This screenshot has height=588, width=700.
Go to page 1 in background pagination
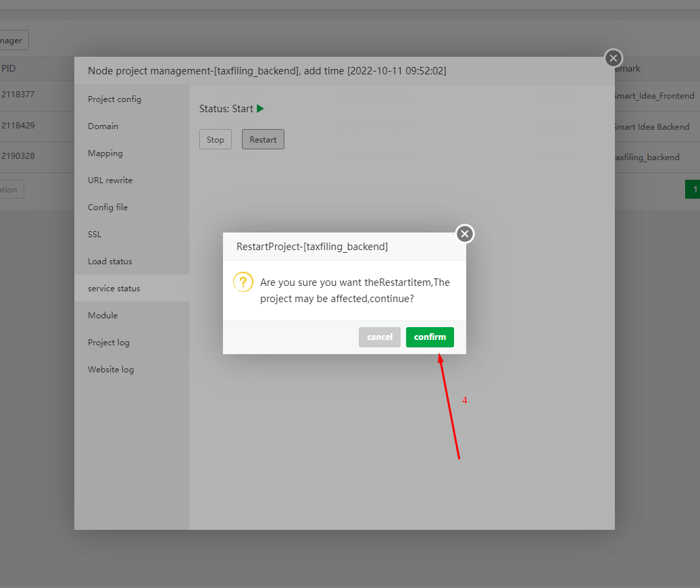[693, 189]
